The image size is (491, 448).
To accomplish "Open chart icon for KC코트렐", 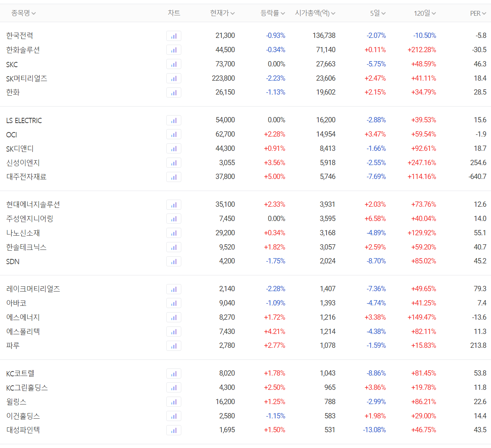I will [174, 374].
